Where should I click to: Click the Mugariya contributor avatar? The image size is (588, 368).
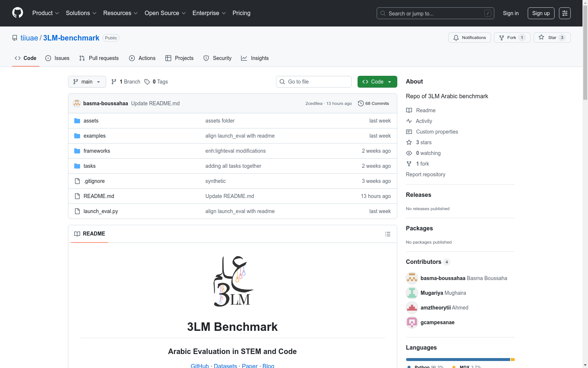pyautogui.click(x=412, y=293)
